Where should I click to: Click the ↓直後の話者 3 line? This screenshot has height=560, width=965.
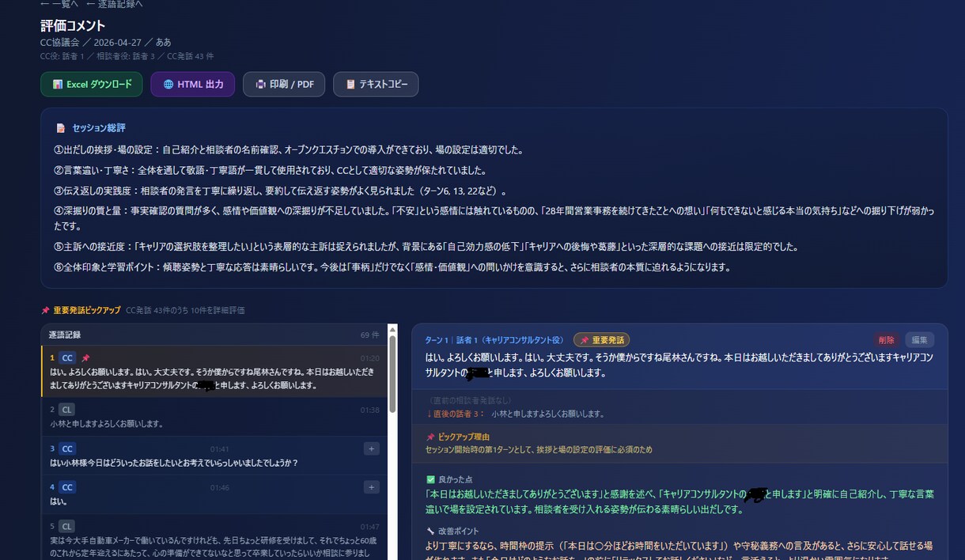[x=516, y=414]
